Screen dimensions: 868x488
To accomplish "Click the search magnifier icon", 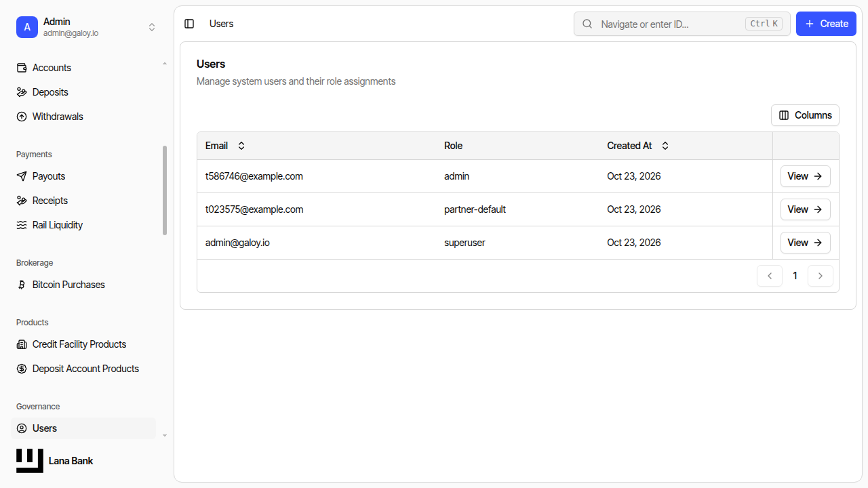I will pos(587,24).
